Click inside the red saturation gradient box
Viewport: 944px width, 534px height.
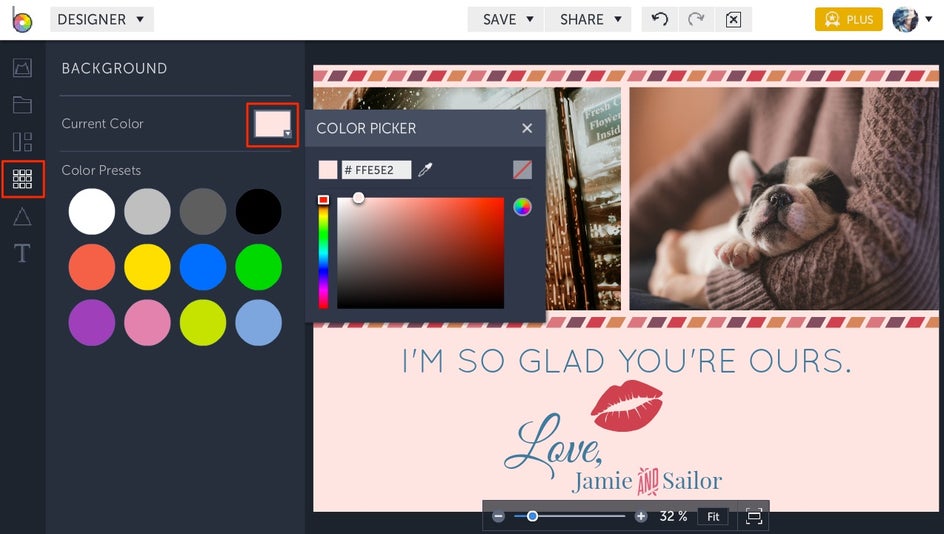(420, 253)
